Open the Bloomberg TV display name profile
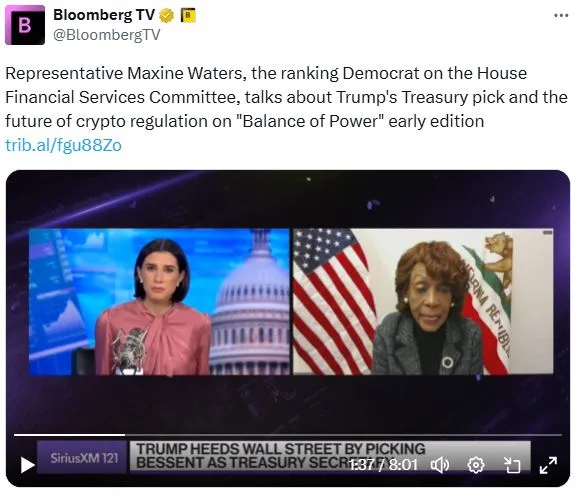Screen dimensions: 578x496 (104, 15)
